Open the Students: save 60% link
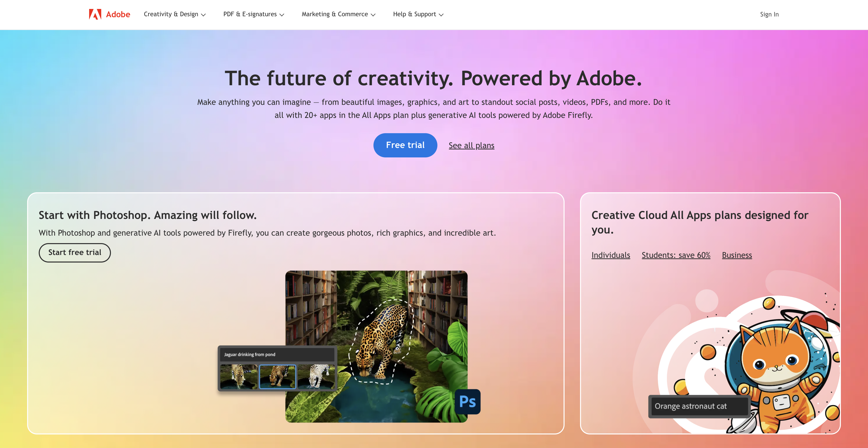 pyautogui.click(x=676, y=255)
